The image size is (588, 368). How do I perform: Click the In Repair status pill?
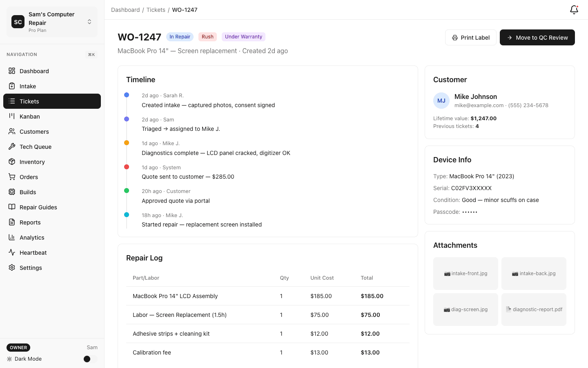180,36
